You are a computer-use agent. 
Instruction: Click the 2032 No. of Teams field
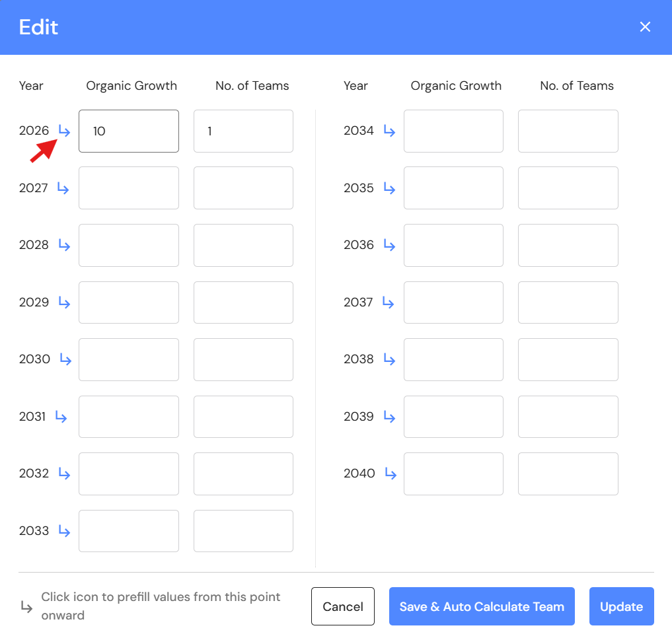pyautogui.click(x=243, y=474)
